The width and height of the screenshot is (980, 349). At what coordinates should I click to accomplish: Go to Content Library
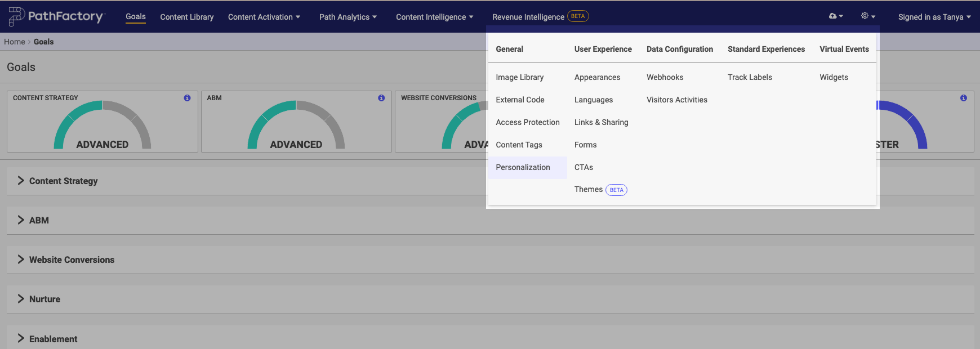point(186,17)
